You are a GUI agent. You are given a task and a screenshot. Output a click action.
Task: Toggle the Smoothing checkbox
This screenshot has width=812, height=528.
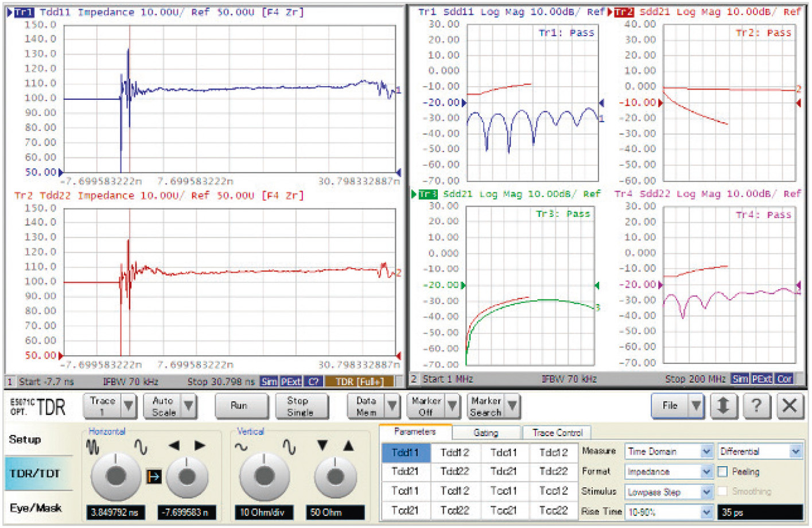click(x=723, y=491)
